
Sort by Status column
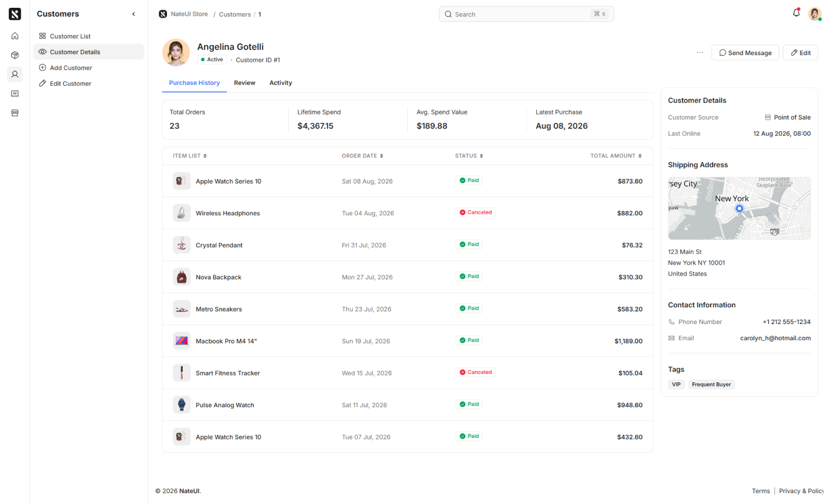(x=469, y=156)
